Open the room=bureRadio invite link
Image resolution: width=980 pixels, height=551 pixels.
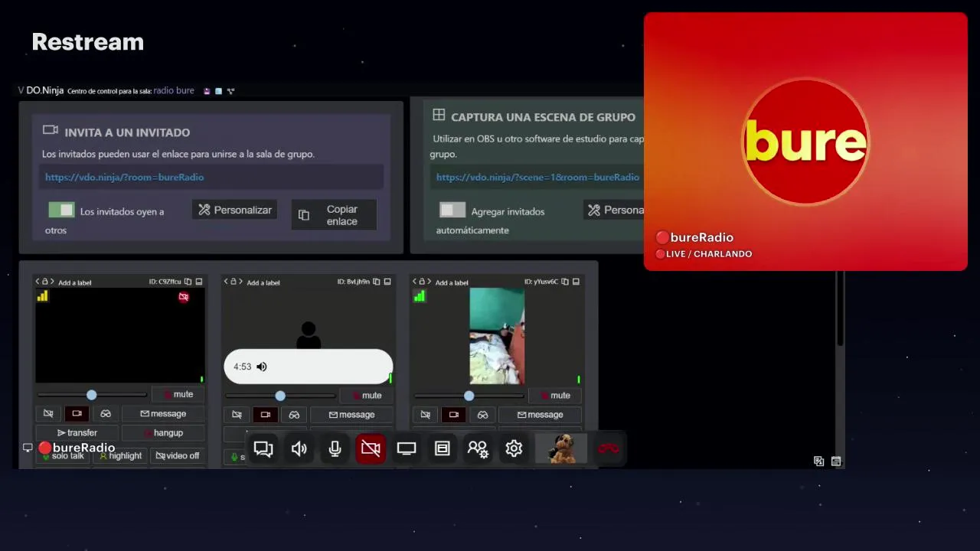(124, 177)
